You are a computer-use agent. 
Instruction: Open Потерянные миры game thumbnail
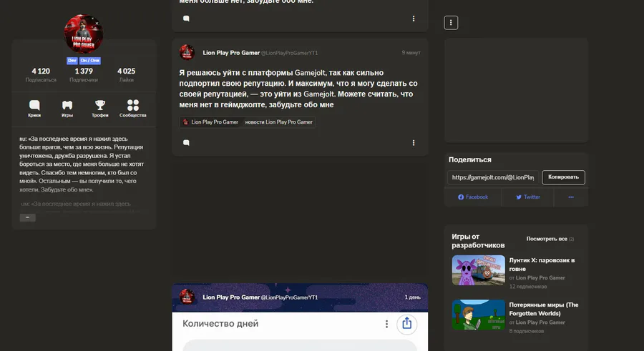[x=479, y=315]
